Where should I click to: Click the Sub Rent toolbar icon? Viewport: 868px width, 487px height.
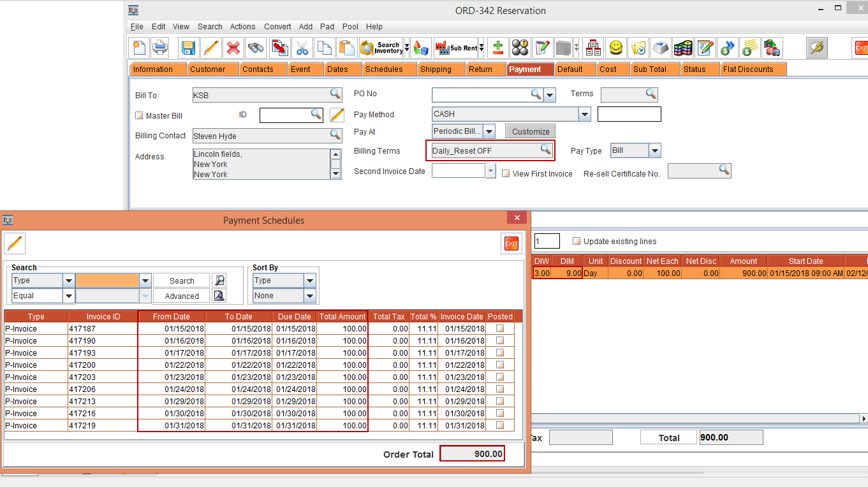pyautogui.click(x=456, y=48)
